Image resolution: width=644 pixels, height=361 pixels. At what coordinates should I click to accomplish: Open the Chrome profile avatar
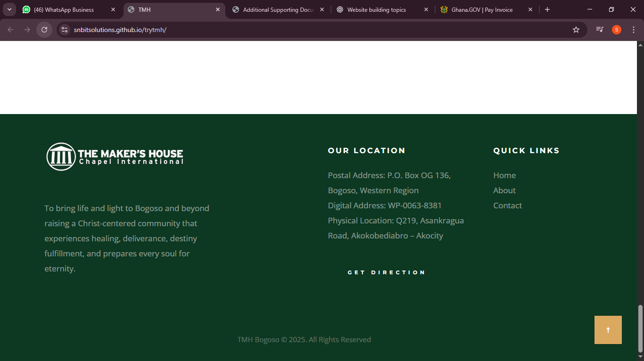(616, 30)
